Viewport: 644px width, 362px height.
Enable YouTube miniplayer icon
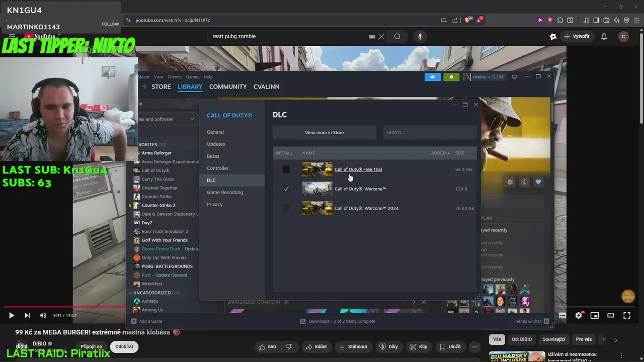pyautogui.click(x=595, y=315)
